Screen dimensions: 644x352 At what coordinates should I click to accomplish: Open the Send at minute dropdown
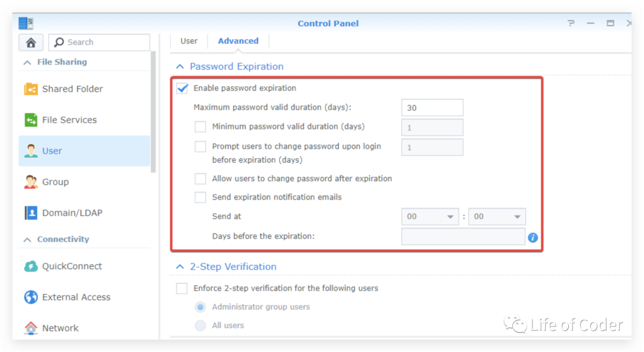497,217
